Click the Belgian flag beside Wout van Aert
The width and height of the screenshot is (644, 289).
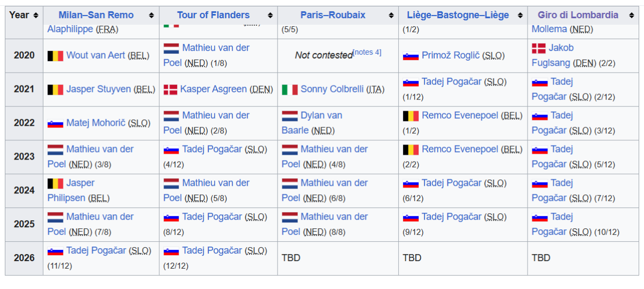(55, 55)
